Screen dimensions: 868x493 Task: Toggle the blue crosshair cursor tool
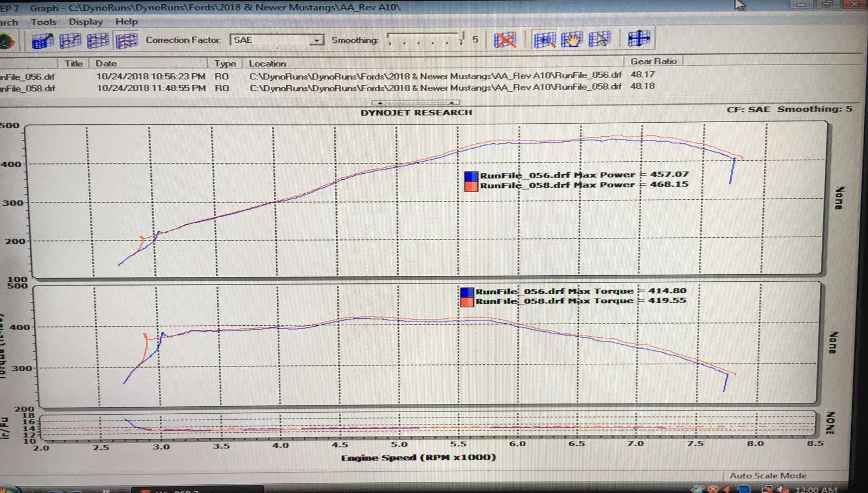[x=639, y=39]
